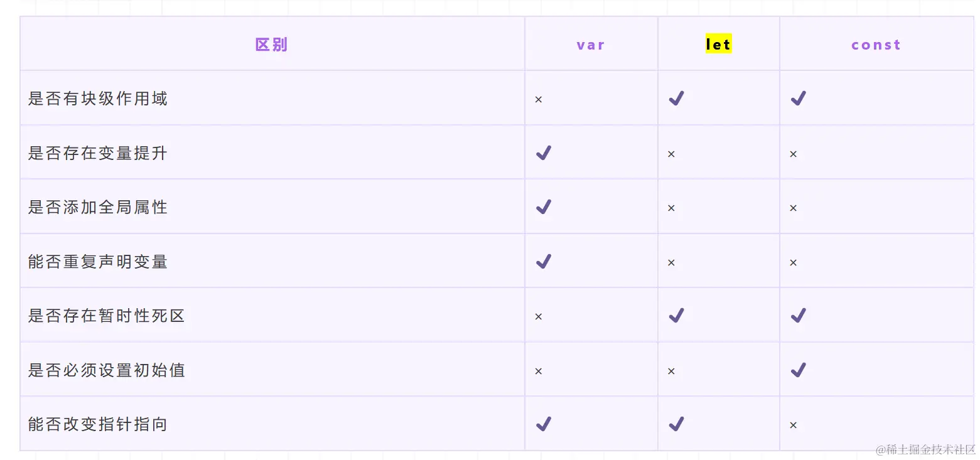This screenshot has width=980, height=460.
Task: Click the let cross mark in 是否必须设置初始值 row
Action: 671,372
